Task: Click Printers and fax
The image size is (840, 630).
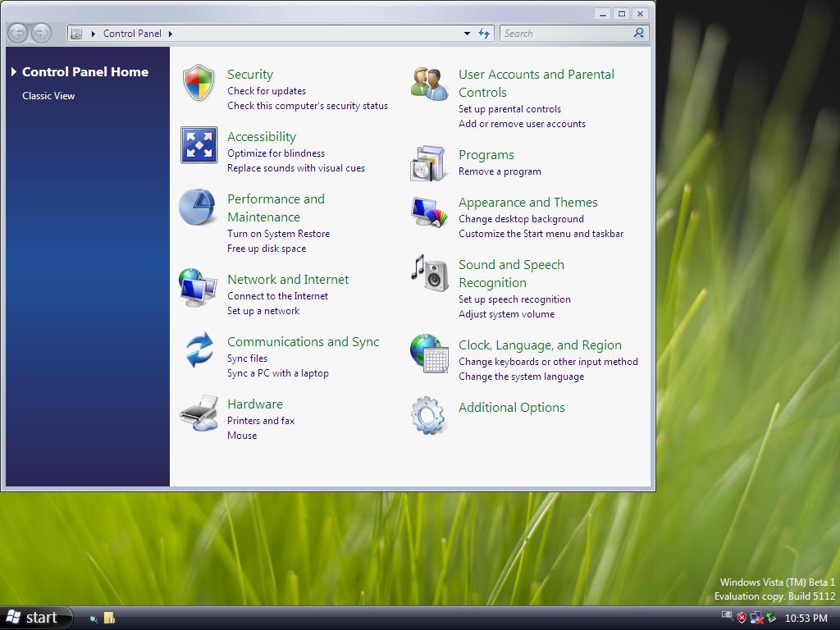Action: [x=261, y=421]
